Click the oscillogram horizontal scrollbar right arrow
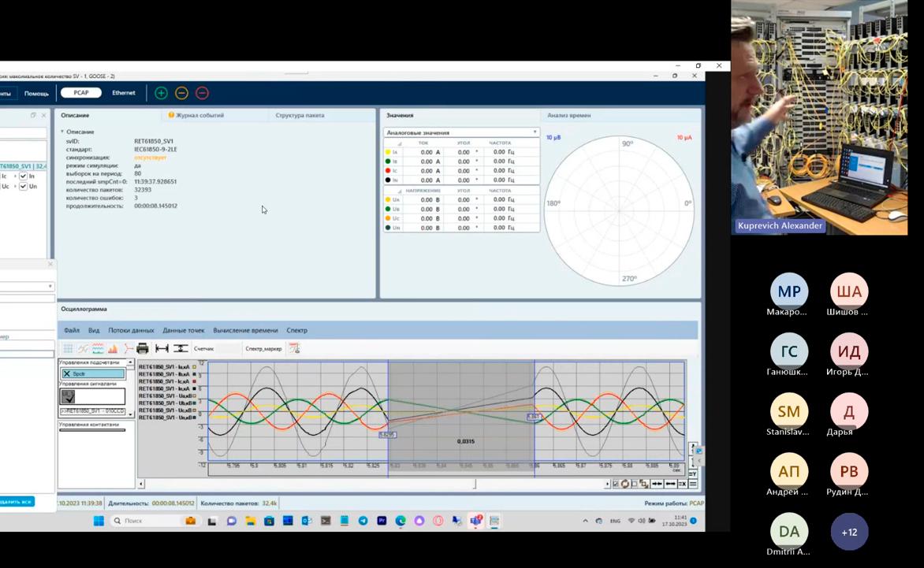Screen dimensions: 924x568 tap(607, 484)
